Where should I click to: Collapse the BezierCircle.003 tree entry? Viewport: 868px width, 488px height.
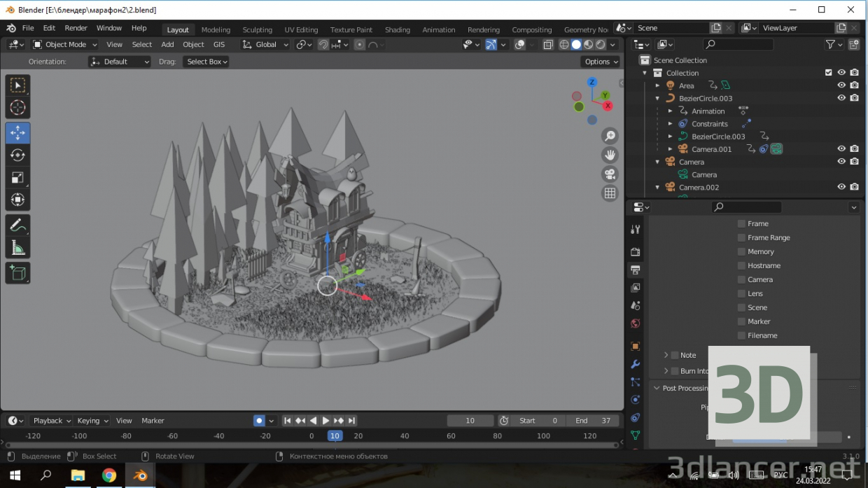[657, 98]
